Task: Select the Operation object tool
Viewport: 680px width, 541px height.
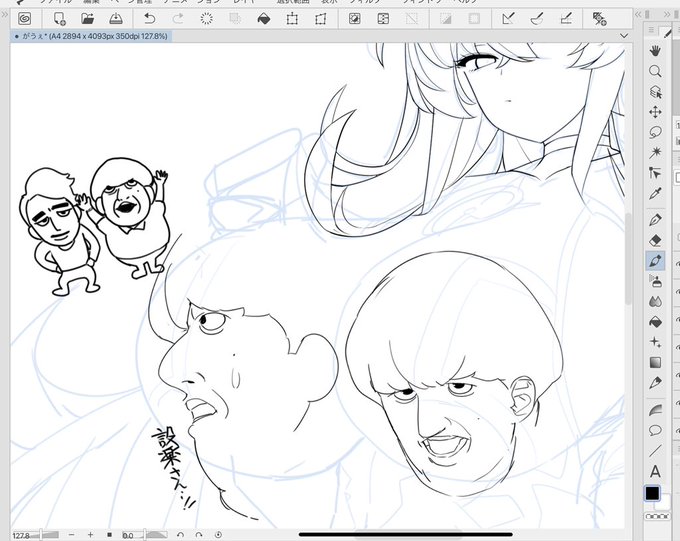Action: point(655,92)
